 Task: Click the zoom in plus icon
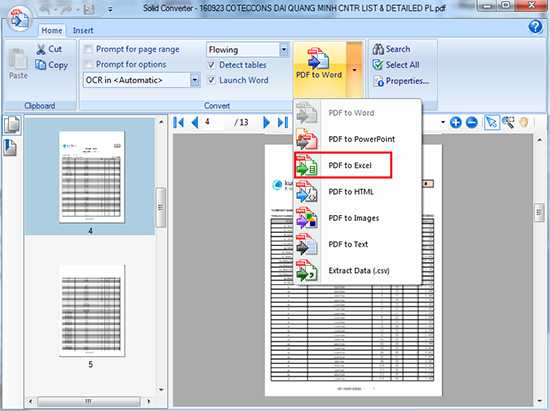click(456, 122)
